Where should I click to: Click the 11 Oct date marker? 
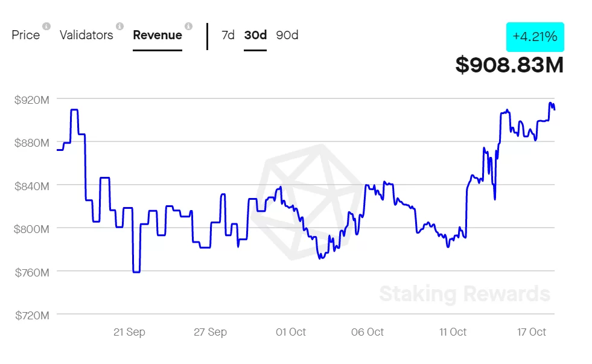tap(453, 332)
